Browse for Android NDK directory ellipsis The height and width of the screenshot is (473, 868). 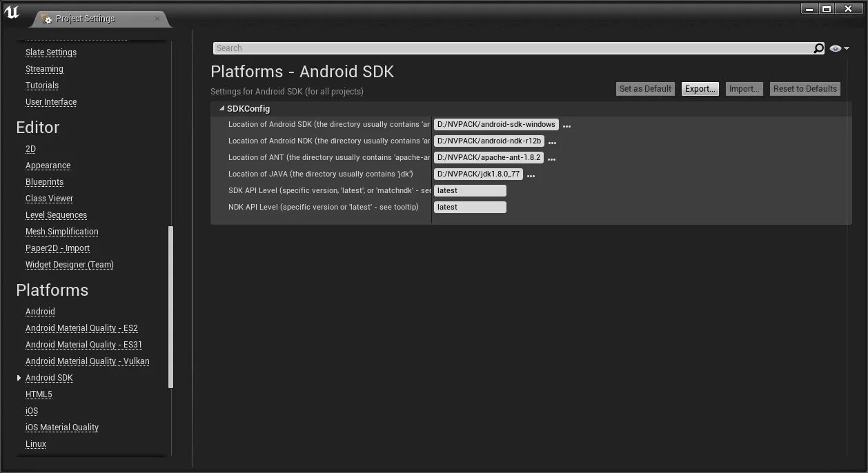tap(552, 142)
